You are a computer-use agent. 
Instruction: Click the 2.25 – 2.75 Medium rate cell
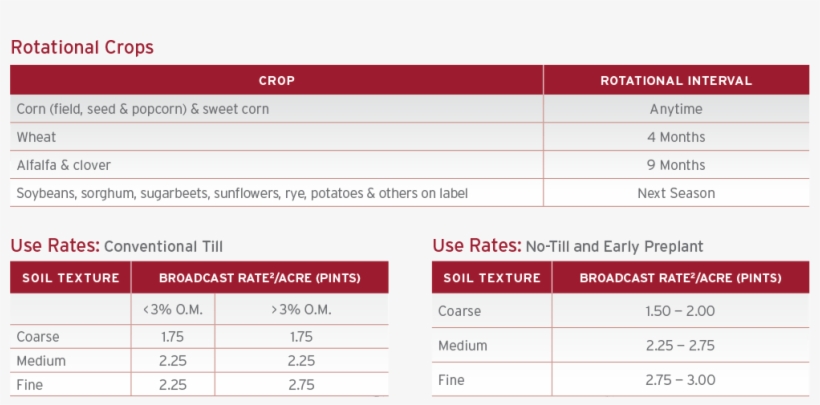(x=680, y=345)
